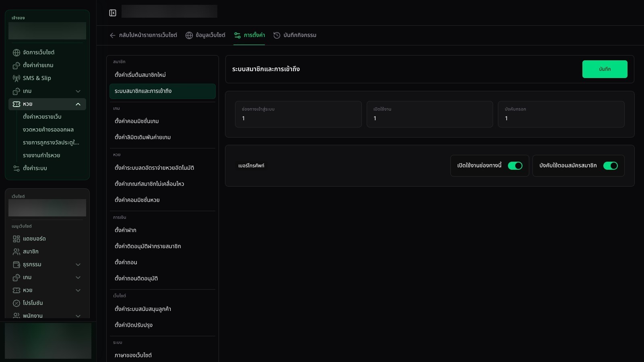Image resolution: width=644 pixels, height=362 pixels.
Task: Click the เกม icon in the website menu
Action: [17, 278]
